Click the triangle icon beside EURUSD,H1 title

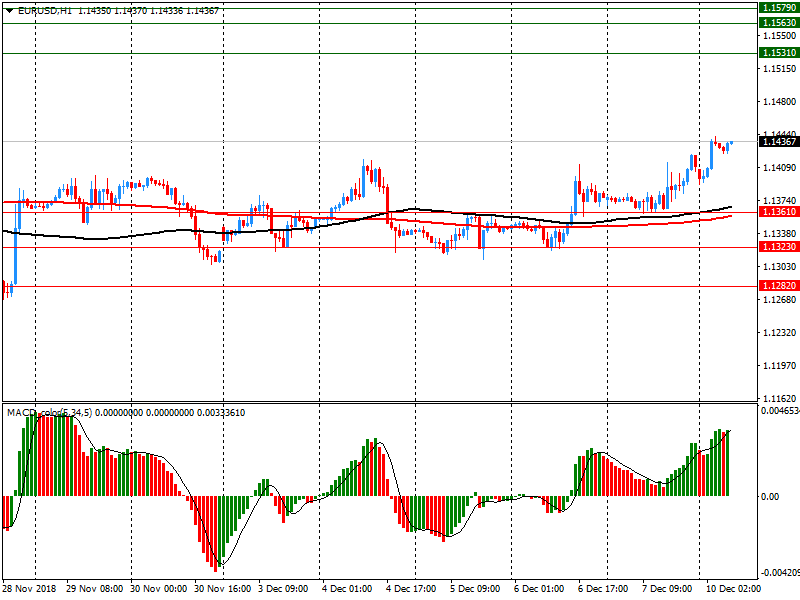tap(9, 10)
